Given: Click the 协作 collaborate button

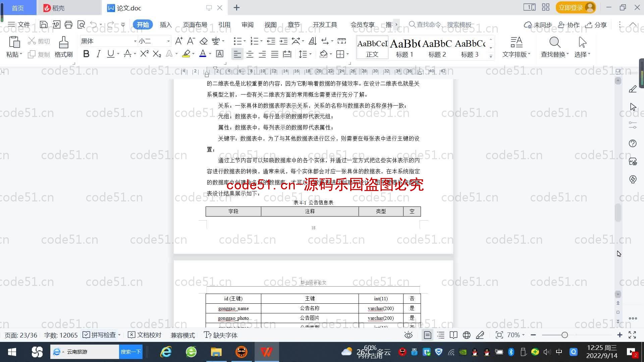Looking at the screenshot, I should (569, 24).
